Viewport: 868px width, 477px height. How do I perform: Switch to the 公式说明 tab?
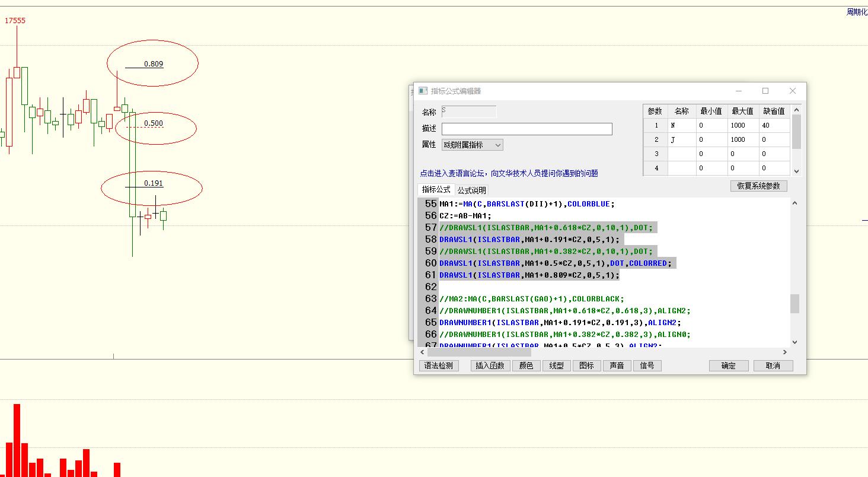[471, 190]
